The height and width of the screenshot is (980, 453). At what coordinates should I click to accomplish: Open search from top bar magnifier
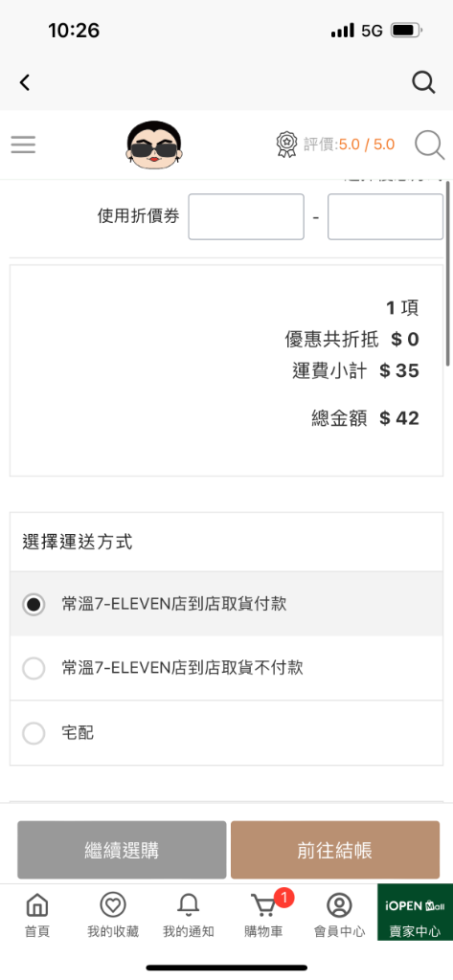click(423, 82)
